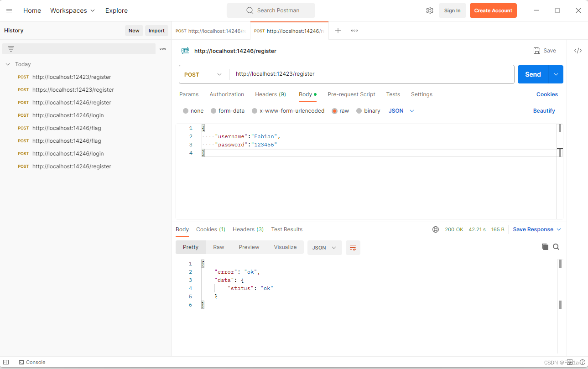Open the settings gear icon

[x=430, y=10]
